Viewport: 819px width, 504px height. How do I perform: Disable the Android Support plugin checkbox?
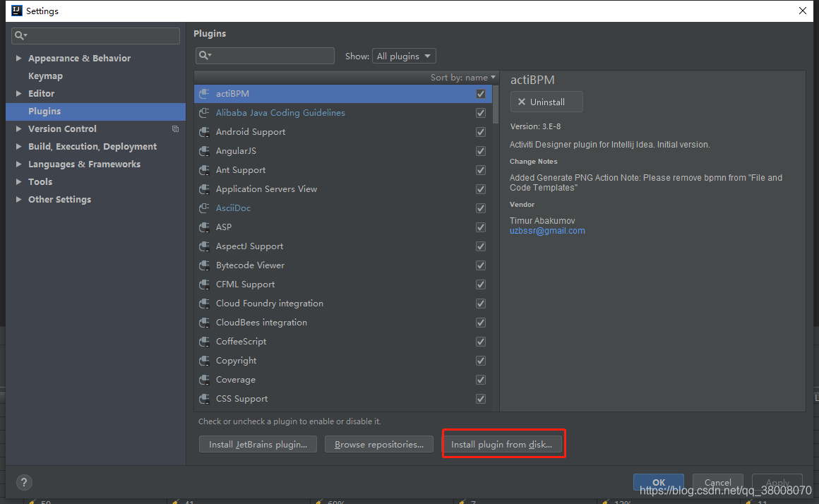click(x=481, y=132)
